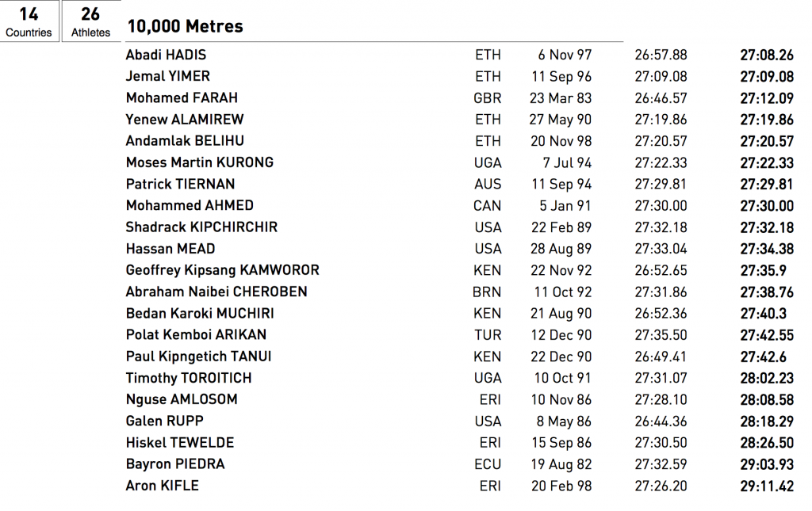Select season best time 27:08.26
Image resolution: width=812 pixels, height=511 pixels.
(x=767, y=55)
